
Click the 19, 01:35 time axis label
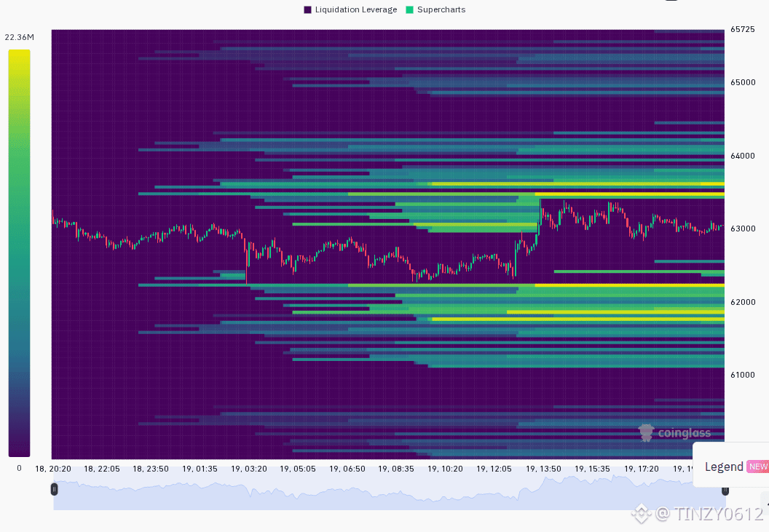coord(200,469)
